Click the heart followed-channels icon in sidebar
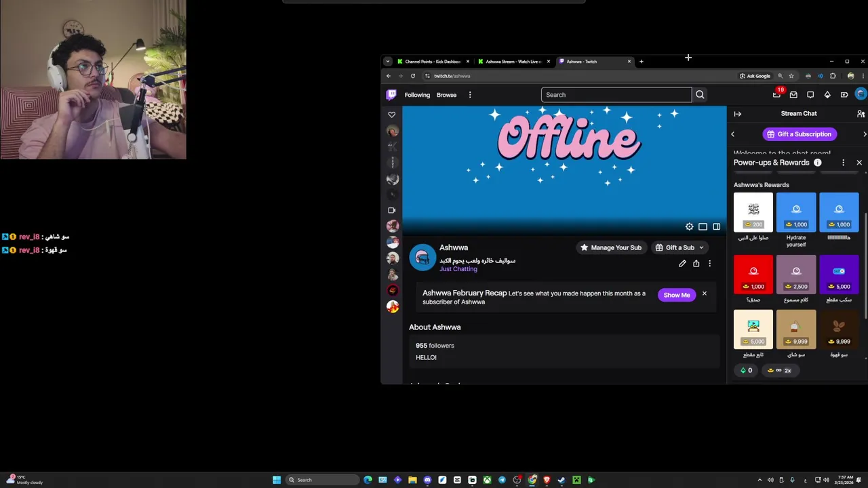Screen dimensions: 868x488 coord(392,115)
